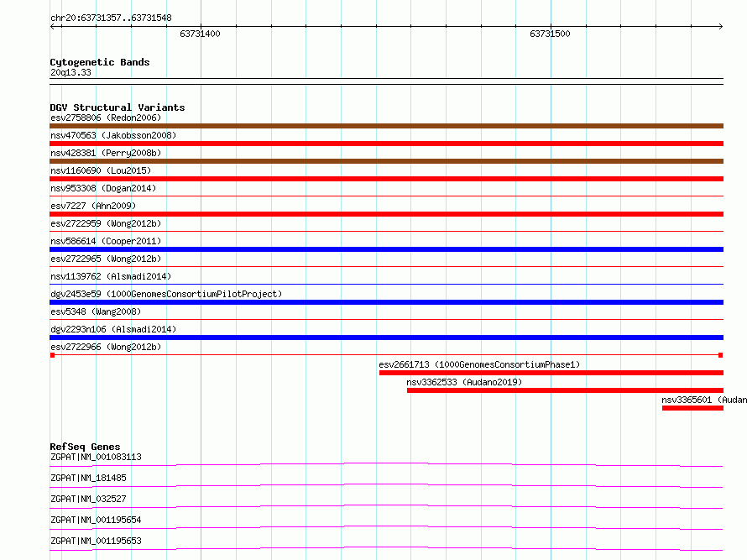Click the nsv953308 (Dogan2014) label
This screenshot has height=560, width=747.
[x=103, y=188]
